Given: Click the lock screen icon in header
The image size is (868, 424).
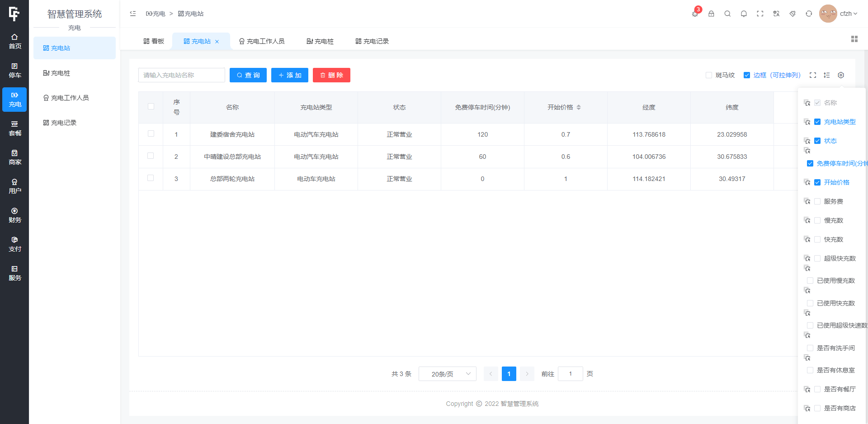Looking at the screenshot, I should click(x=711, y=14).
